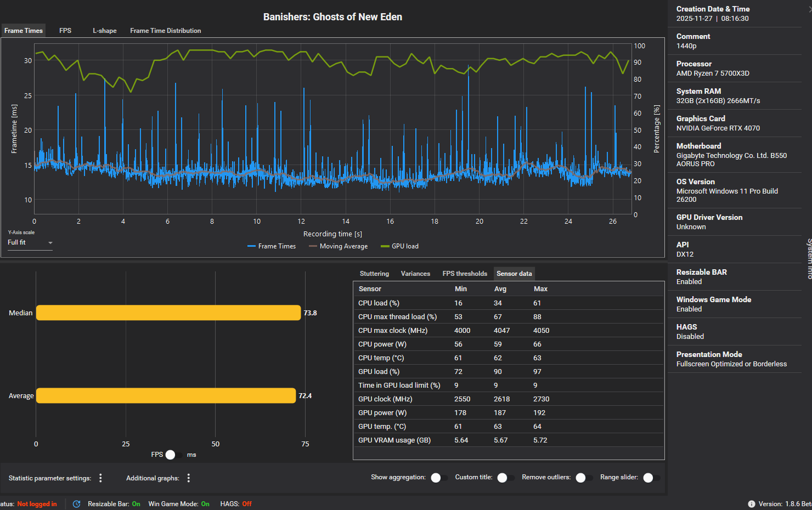Select the GPU load (%) row label
The height and width of the screenshot is (510, 812).
tap(379, 371)
